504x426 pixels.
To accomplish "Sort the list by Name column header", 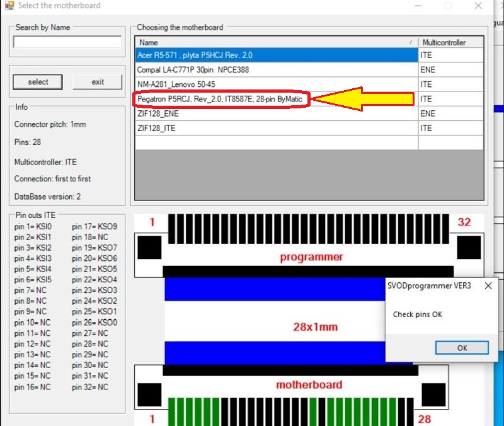I will (277, 42).
